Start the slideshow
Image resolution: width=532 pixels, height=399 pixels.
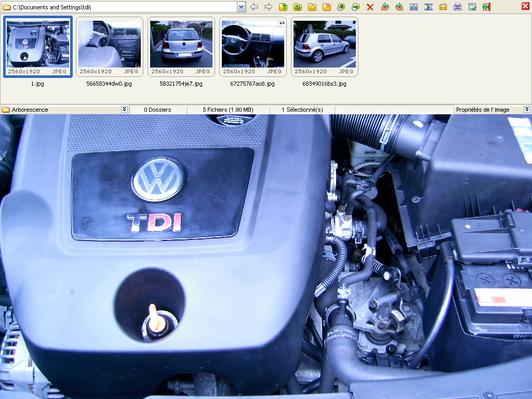(x=429, y=7)
